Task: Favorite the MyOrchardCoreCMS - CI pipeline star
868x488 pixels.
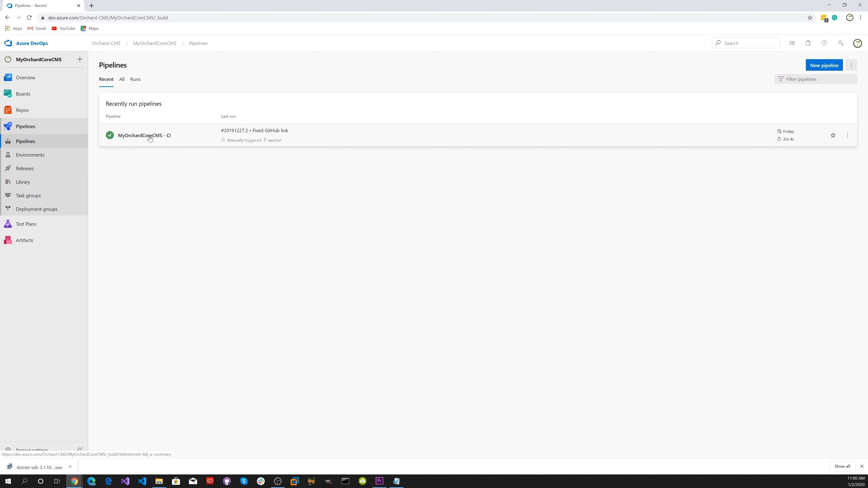Action: 833,135
